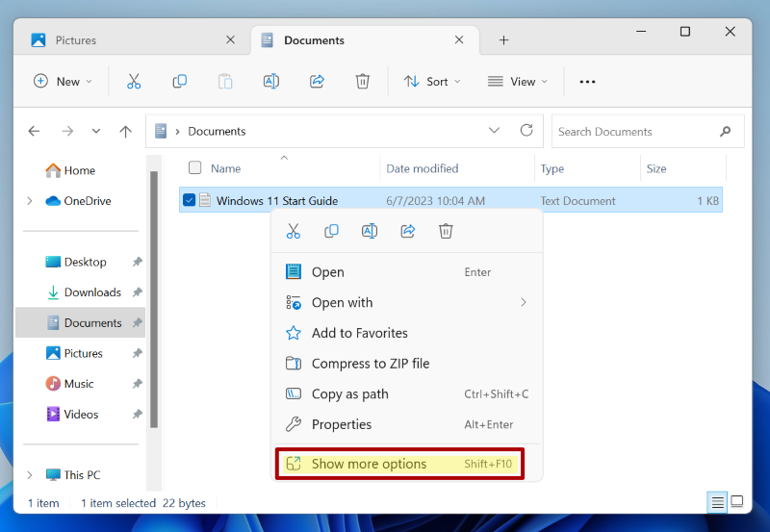Open Videos in the sidebar
Image resolution: width=770 pixels, height=532 pixels.
pyautogui.click(x=72, y=415)
